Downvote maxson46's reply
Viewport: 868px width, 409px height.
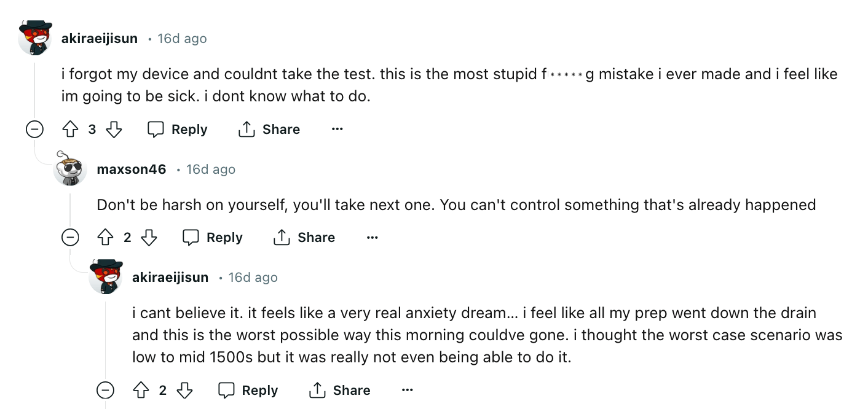(x=149, y=238)
